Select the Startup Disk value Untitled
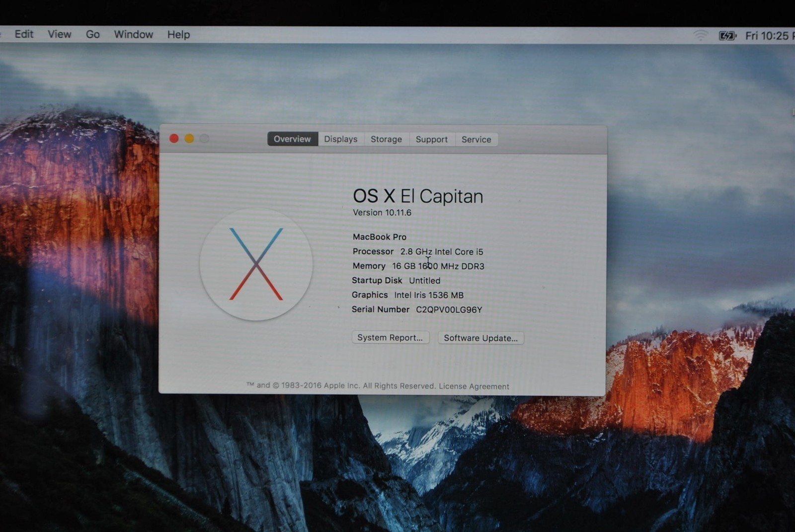This screenshot has height=532, width=795. [x=425, y=281]
